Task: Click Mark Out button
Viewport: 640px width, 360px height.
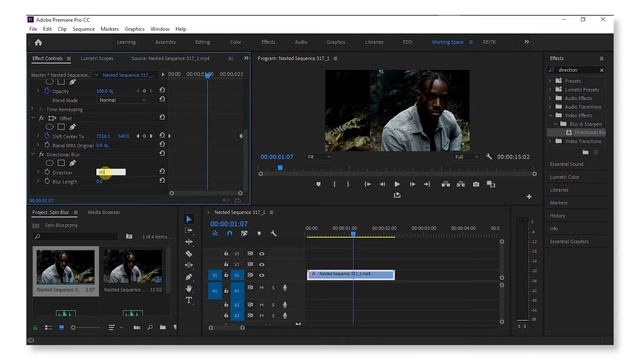Action: 348,184
